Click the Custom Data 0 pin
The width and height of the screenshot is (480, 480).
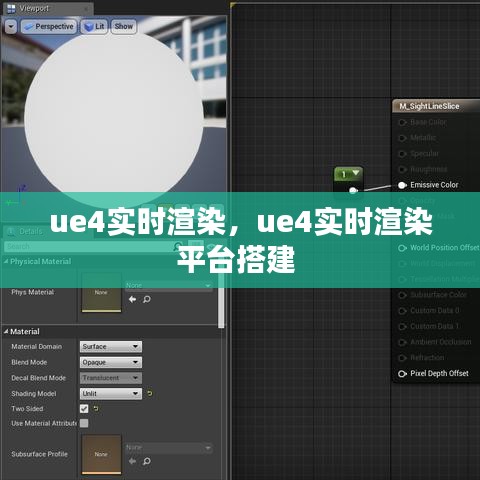(402, 311)
